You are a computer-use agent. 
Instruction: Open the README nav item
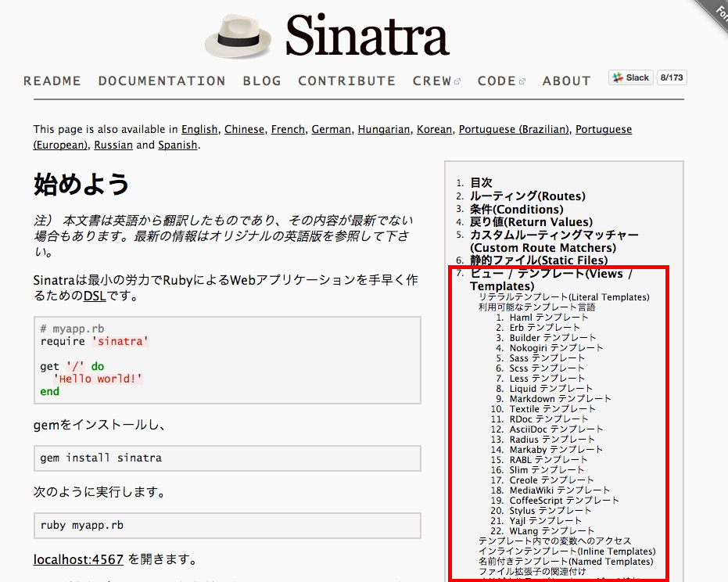tap(52, 81)
